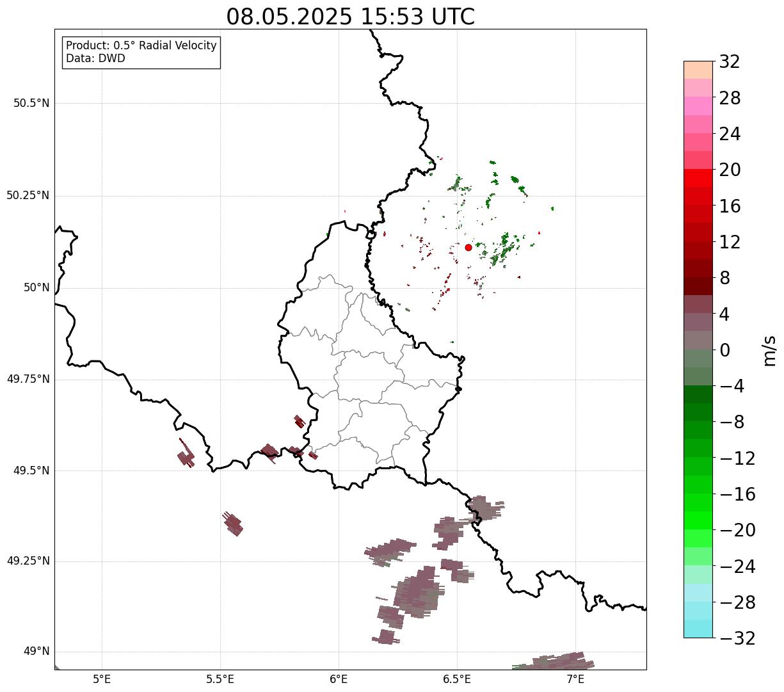Screen dimensions: 784x692
Task: Click the colorbar tick label 20
Action: click(x=730, y=170)
